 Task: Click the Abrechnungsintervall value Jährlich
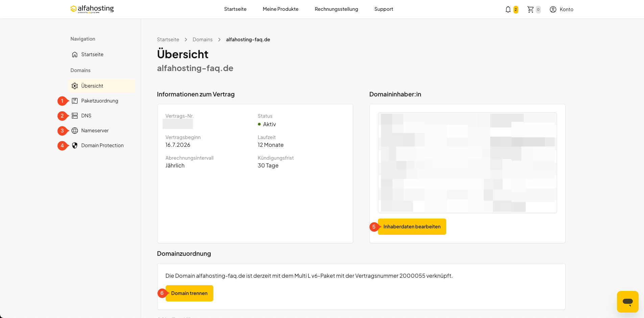(175, 165)
